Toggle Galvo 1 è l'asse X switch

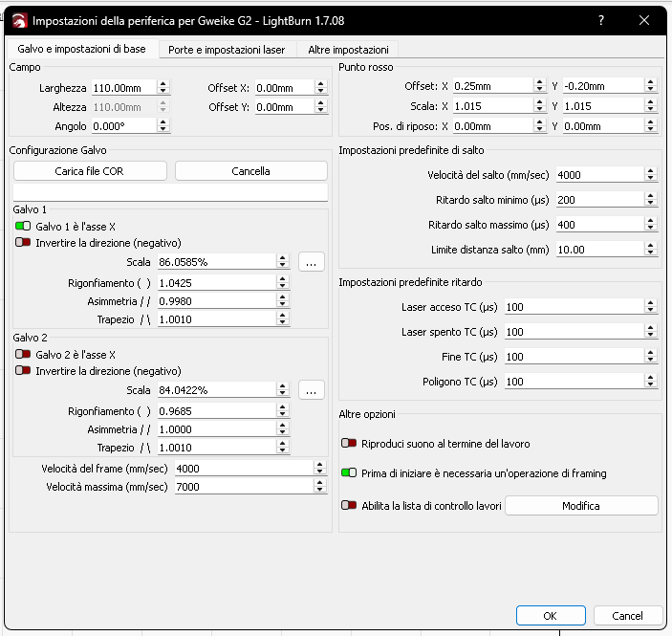click(x=24, y=227)
